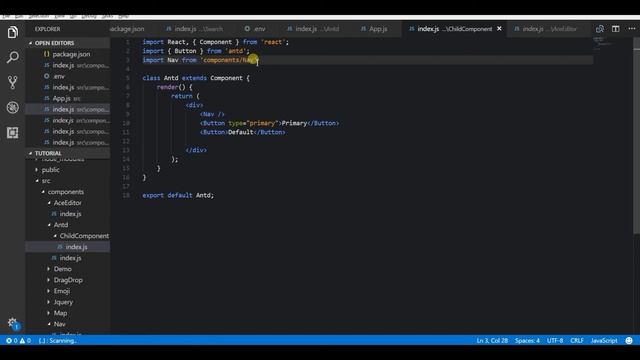Open the Extensions view icon
The height and width of the screenshot is (360, 640).
[x=13, y=133]
